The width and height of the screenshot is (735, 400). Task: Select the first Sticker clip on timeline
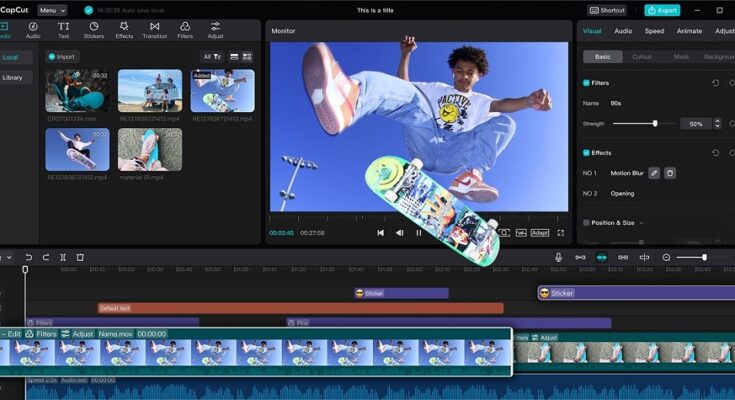[401, 293]
